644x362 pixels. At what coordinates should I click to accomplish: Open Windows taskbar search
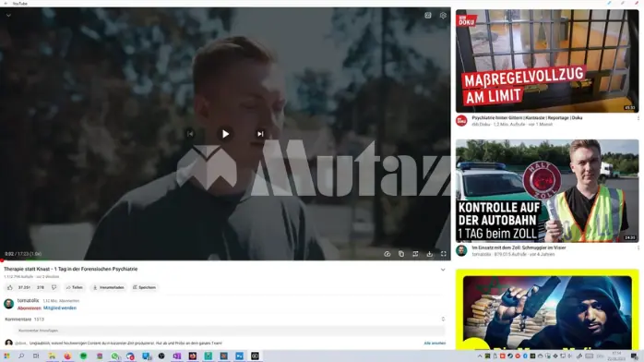tap(21, 356)
